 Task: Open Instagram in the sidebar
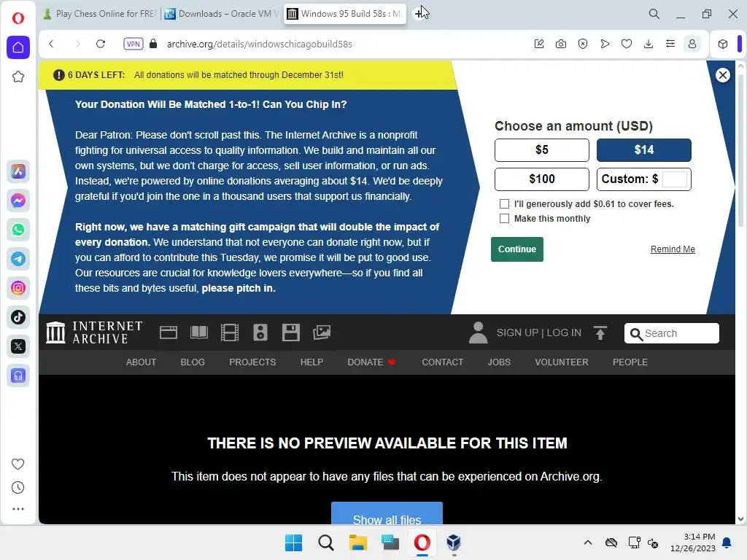pyautogui.click(x=18, y=288)
